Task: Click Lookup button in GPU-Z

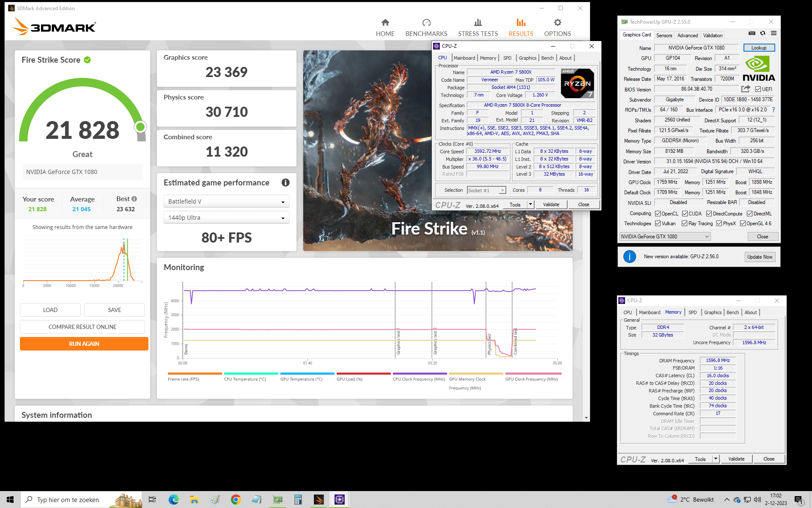Action: (x=759, y=48)
